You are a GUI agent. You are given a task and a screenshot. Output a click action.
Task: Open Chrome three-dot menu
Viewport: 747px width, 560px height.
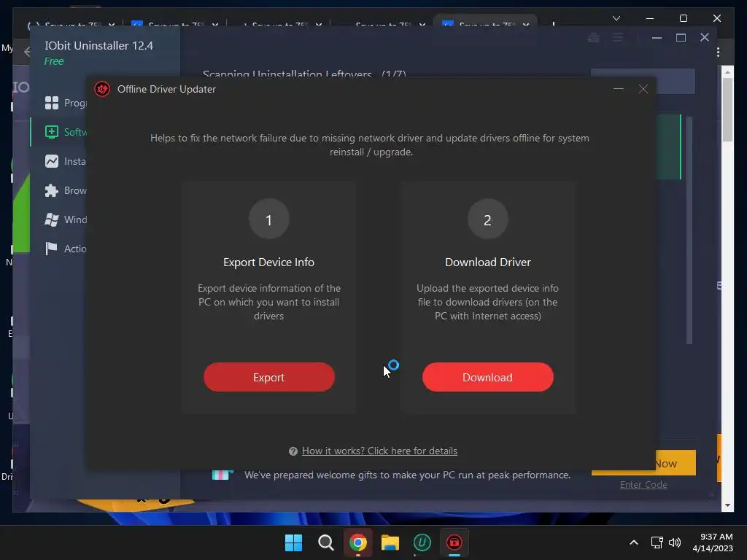(x=718, y=52)
